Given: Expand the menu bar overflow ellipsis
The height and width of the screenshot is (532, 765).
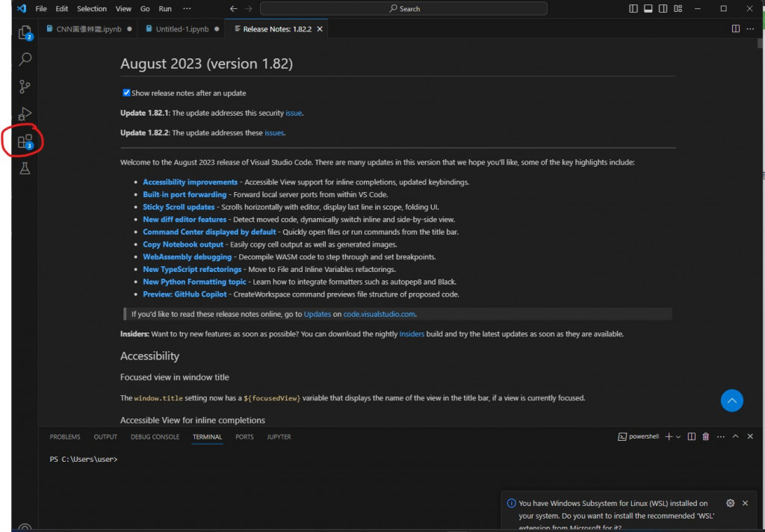Looking at the screenshot, I should pos(187,9).
